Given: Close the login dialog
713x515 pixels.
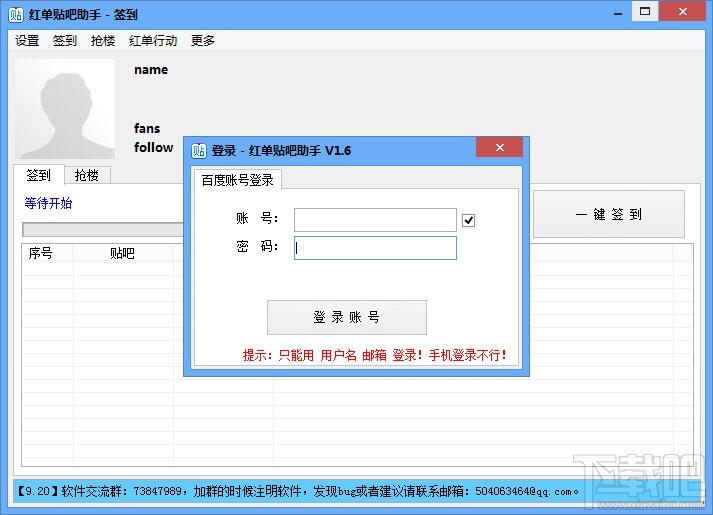Looking at the screenshot, I should pos(499,147).
